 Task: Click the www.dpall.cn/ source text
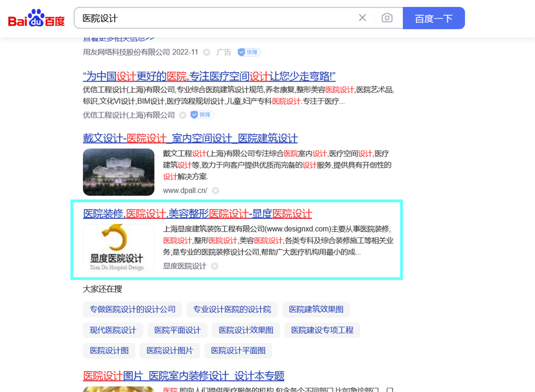(185, 191)
